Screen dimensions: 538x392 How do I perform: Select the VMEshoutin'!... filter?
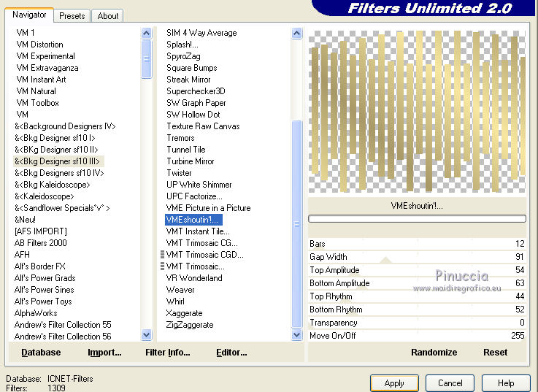193,219
